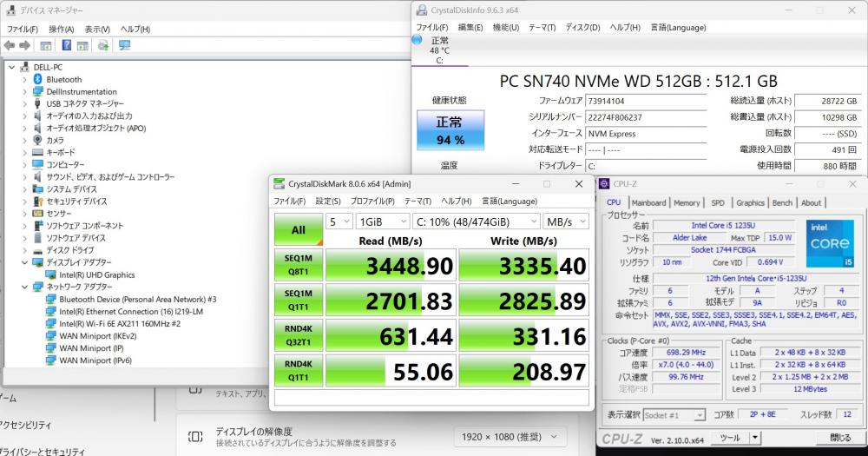868x456 pixels.
Task: Select WAN Miniport (IKEv2) entry
Action: pos(98,336)
